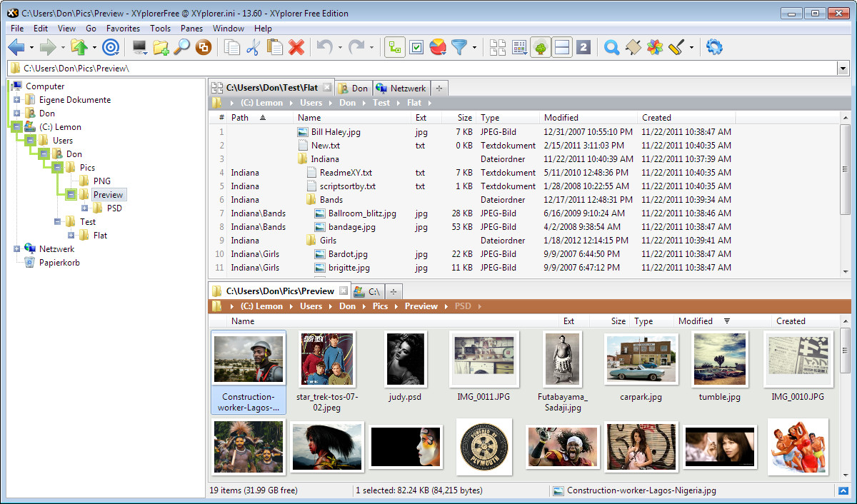
Task: Create a new folder via toolbar
Action: tap(161, 48)
